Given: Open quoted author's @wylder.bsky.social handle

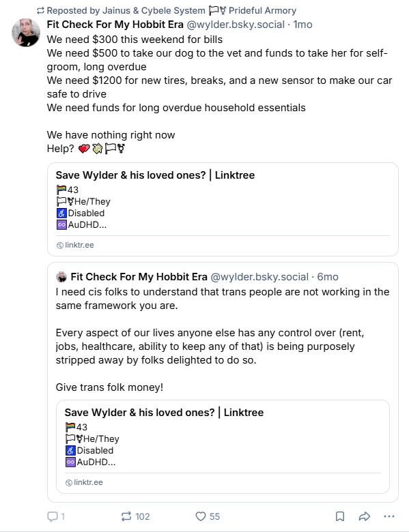Looking at the screenshot, I should [259, 277].
